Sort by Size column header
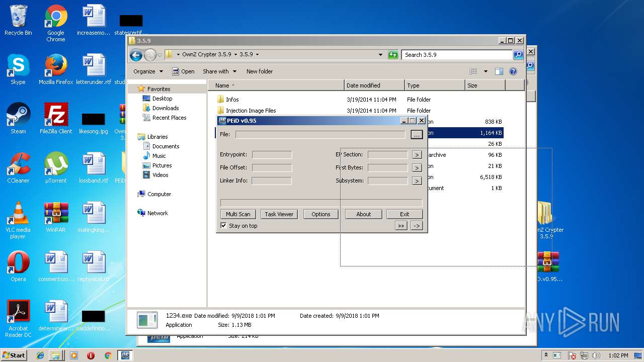 (x=485, y=85)
